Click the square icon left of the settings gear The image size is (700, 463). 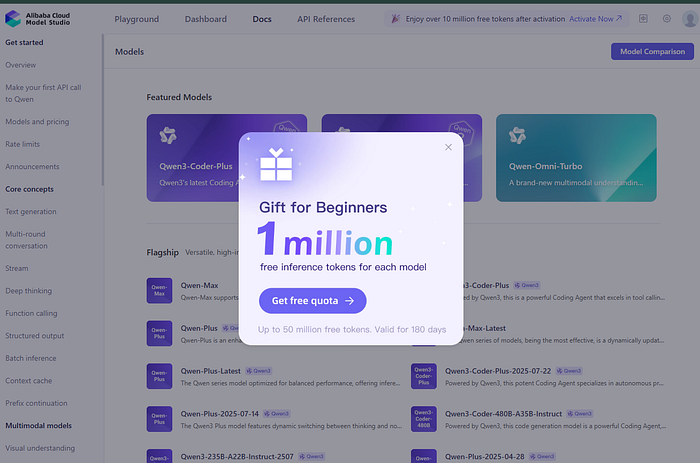point(643,19)
